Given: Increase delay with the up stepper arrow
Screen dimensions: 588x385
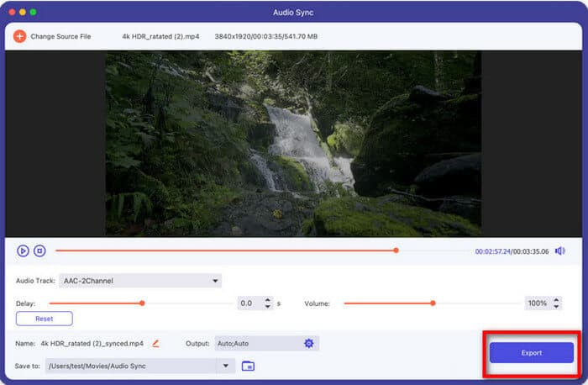Looking at the screenshot, I should pos(268,299).
